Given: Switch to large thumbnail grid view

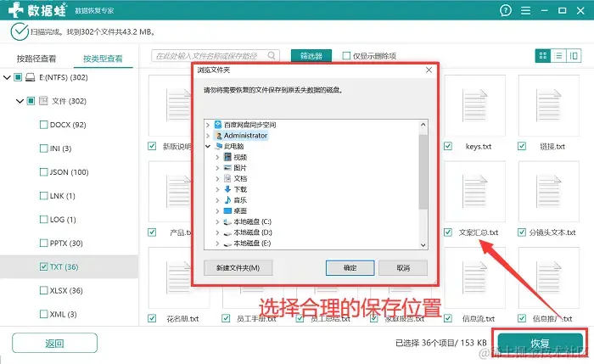Looking at the screenshot, I should point(543,56).
